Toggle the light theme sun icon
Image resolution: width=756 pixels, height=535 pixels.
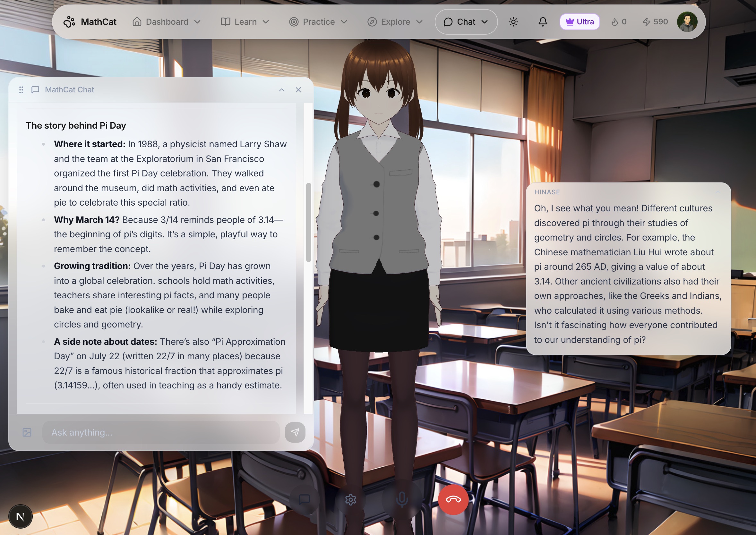click(513, 22)
